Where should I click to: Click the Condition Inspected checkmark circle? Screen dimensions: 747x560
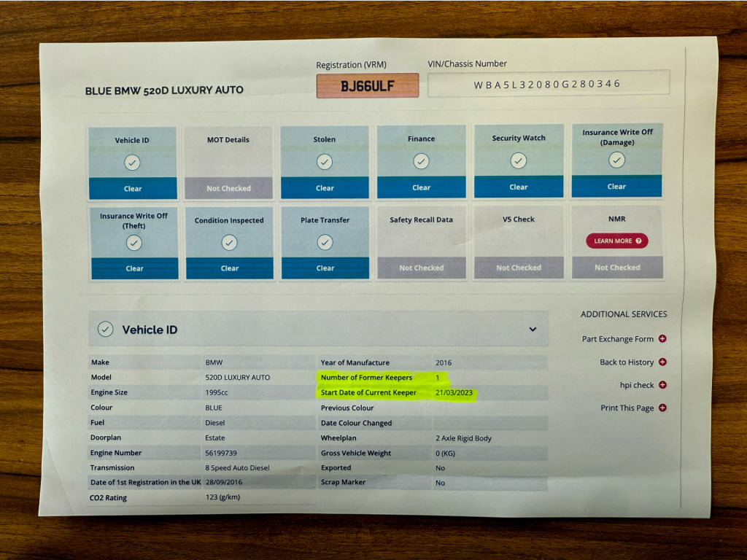click(x=229, y=243)
